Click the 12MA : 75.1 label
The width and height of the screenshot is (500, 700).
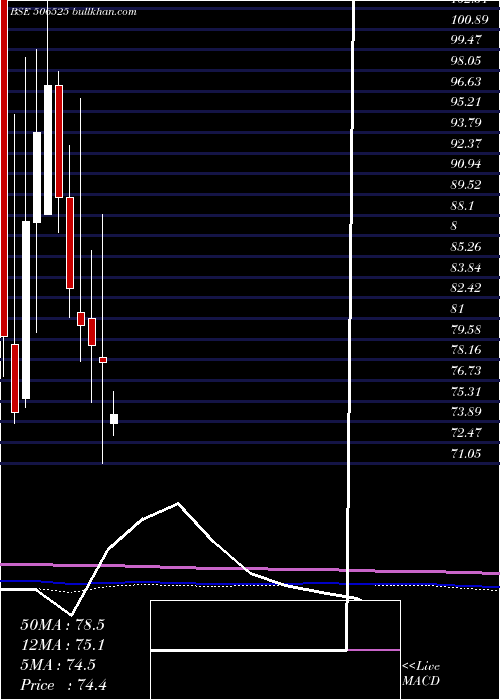tap(62, 645)
